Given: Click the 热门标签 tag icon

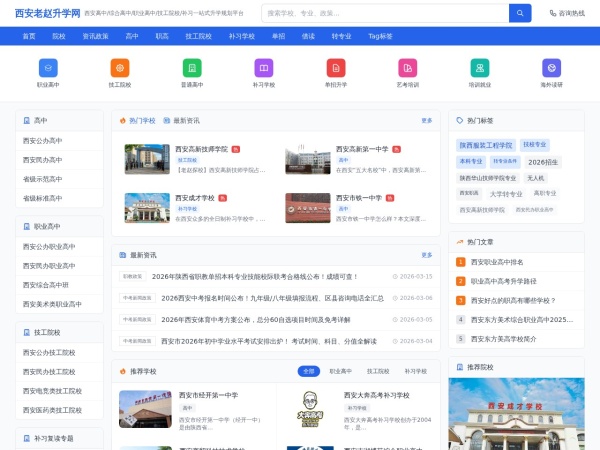Looking at the screenshot, I should [460, 120].
